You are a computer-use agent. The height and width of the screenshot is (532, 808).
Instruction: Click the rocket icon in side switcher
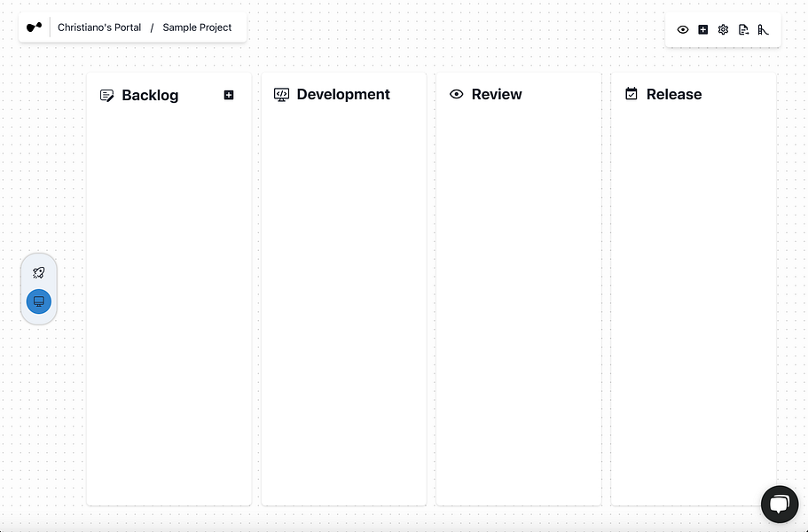39,272
